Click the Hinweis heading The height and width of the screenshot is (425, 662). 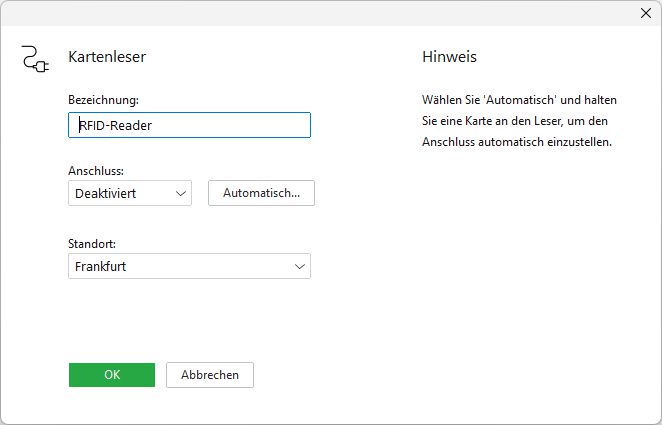(449, 57)
